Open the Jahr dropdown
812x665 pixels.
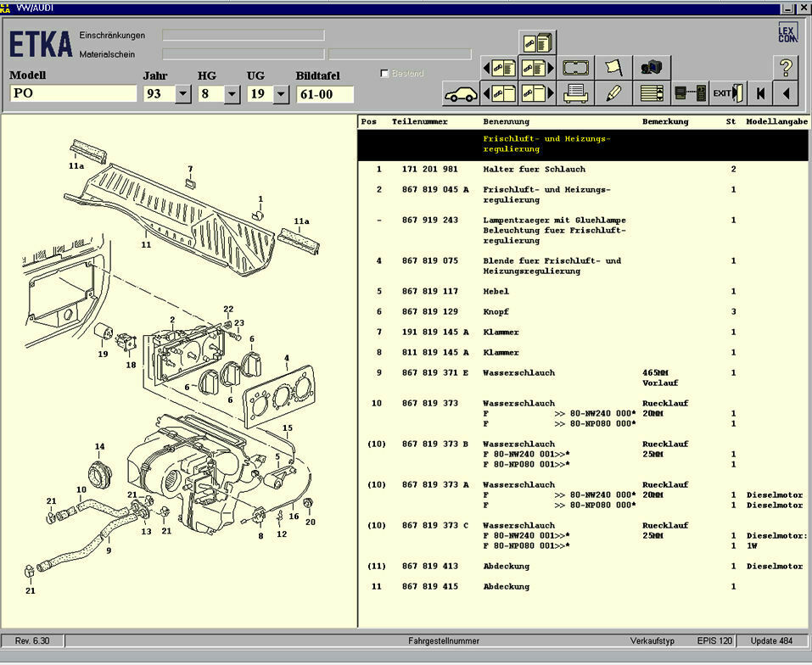(182, 94)
